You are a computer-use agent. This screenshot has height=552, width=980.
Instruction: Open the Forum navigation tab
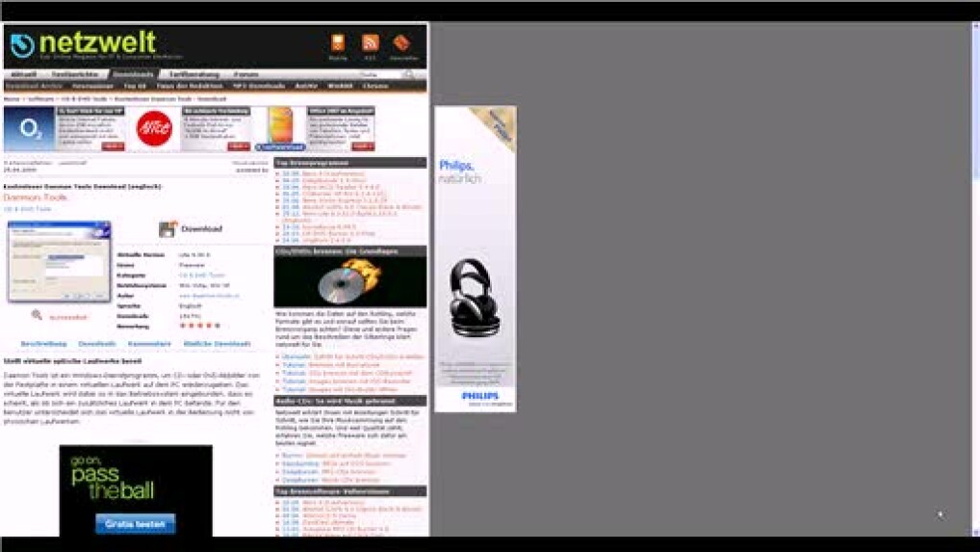pos(246,74)
